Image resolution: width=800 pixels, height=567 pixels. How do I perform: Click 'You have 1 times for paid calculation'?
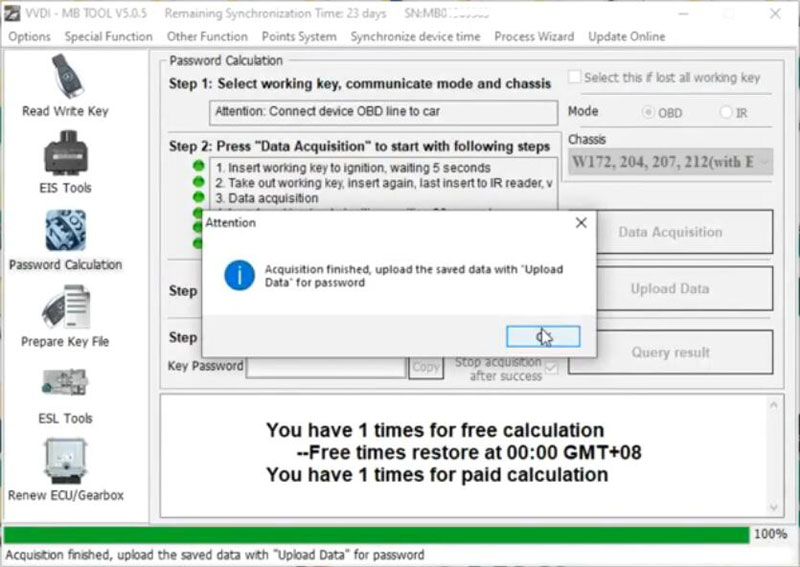pos(437,475)
